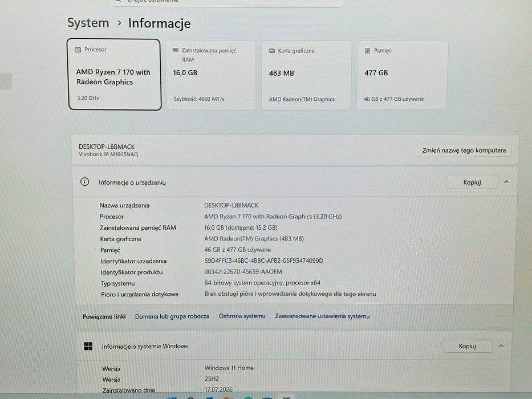Click the storage drive icon beside Pamięć card title

pos(367,51)
